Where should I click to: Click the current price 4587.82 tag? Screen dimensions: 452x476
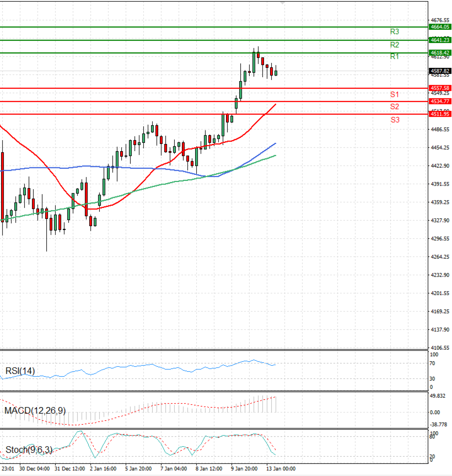(440, 71)
